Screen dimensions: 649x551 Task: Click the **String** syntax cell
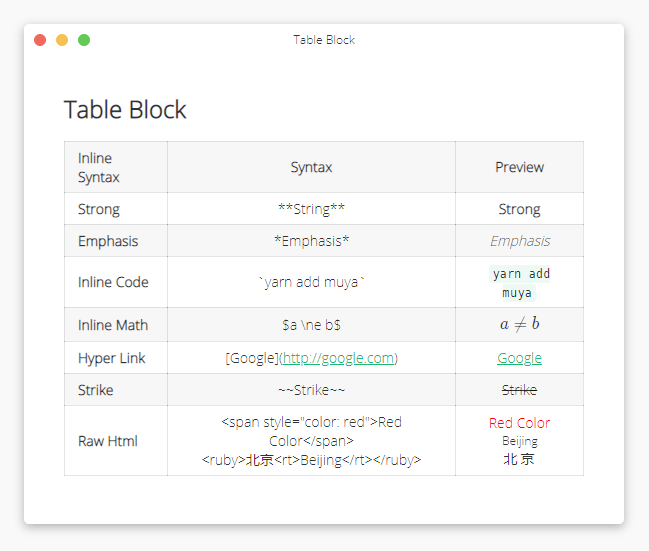pos(311,209)
